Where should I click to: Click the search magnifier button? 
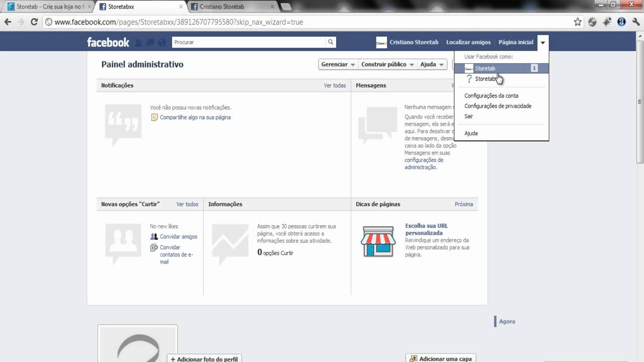coord(331,42)
